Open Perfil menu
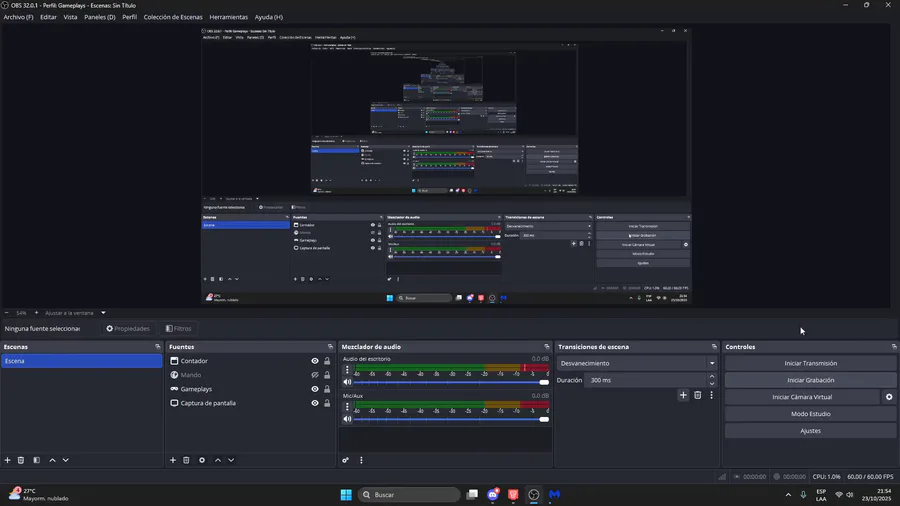Image resolution: width=900 pixels, height=506 pixels. (129, 17)
